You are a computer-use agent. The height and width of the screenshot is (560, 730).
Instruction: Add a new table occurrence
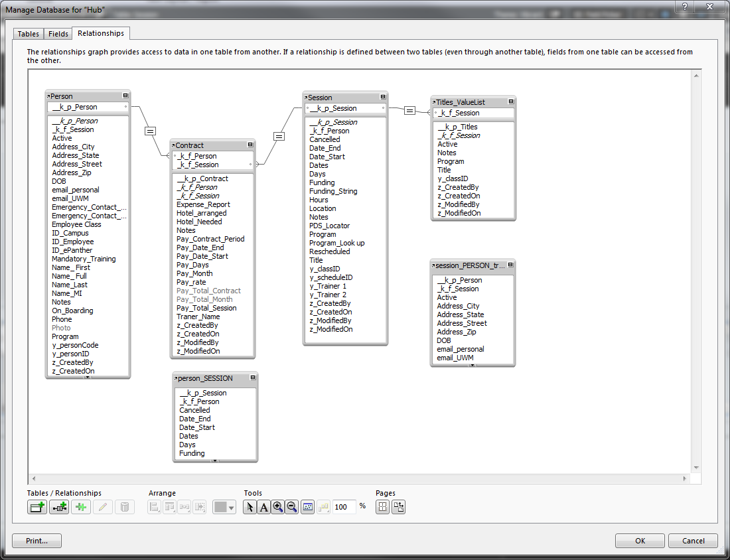[x=36, y=507]
